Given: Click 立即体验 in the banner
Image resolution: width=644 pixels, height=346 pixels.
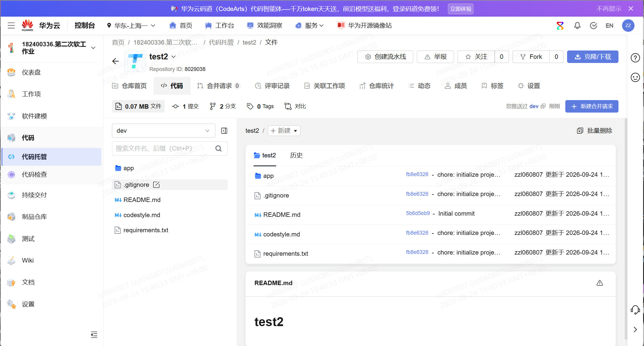Looking at the screenshot, I should pos(461,9).
